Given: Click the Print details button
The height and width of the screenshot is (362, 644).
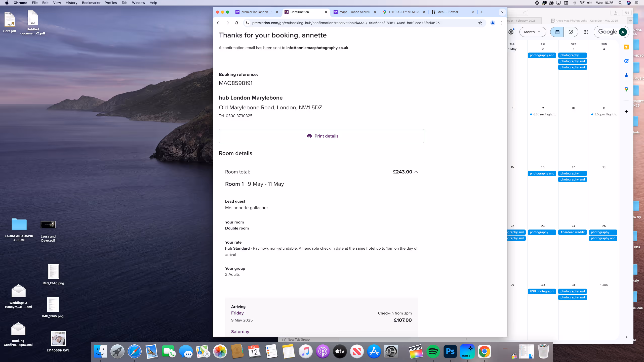Looking at the screenshot, I should pyautogui.click(x=321, y=136).
